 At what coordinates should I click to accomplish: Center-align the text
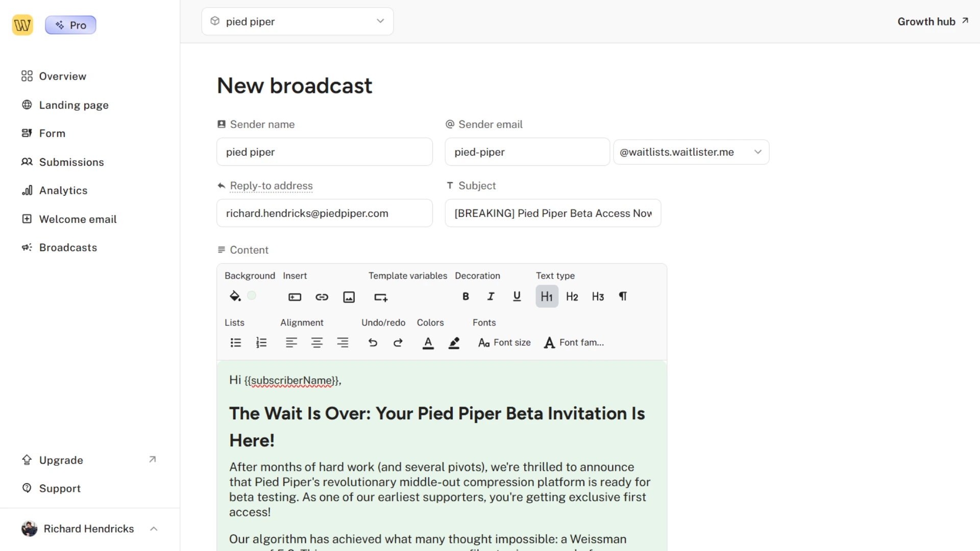coord(317,342)
